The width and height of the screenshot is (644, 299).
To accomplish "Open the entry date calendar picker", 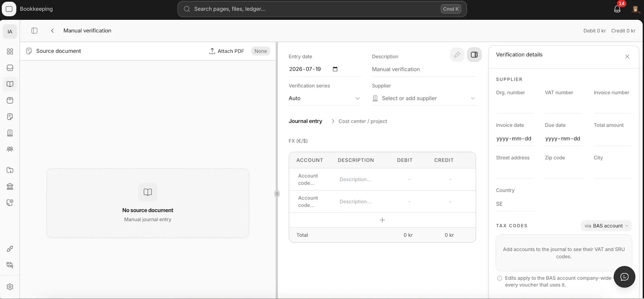I will 335,69.
